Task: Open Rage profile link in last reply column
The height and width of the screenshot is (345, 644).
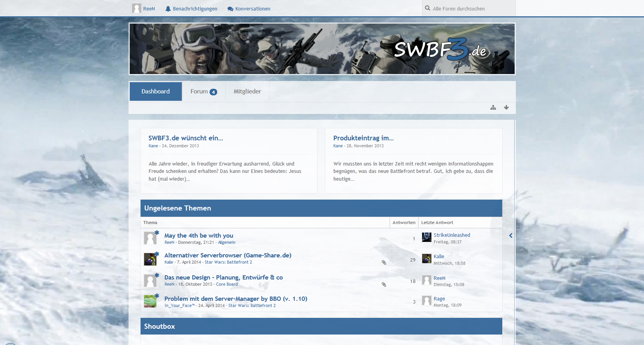Action: [439, 298]
